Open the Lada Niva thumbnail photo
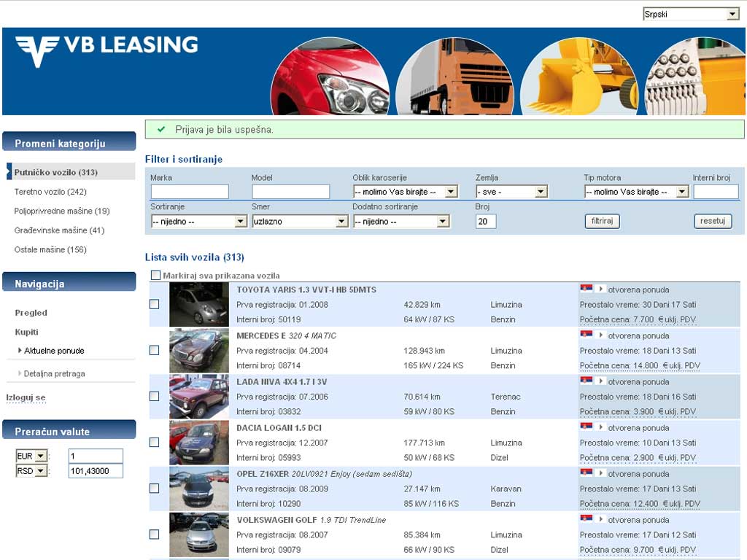The image size is (747, 560). 199,397
